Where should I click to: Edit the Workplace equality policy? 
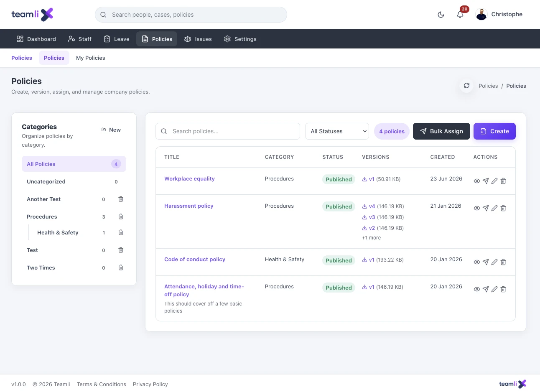(x=494, y=181)
